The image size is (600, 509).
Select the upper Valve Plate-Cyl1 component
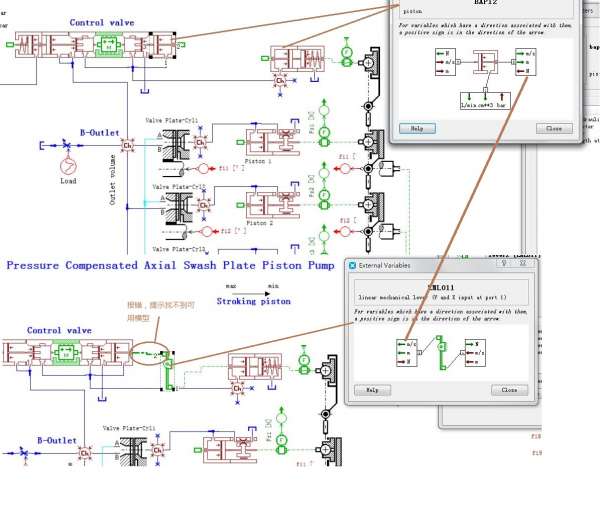tap(177, 143)
